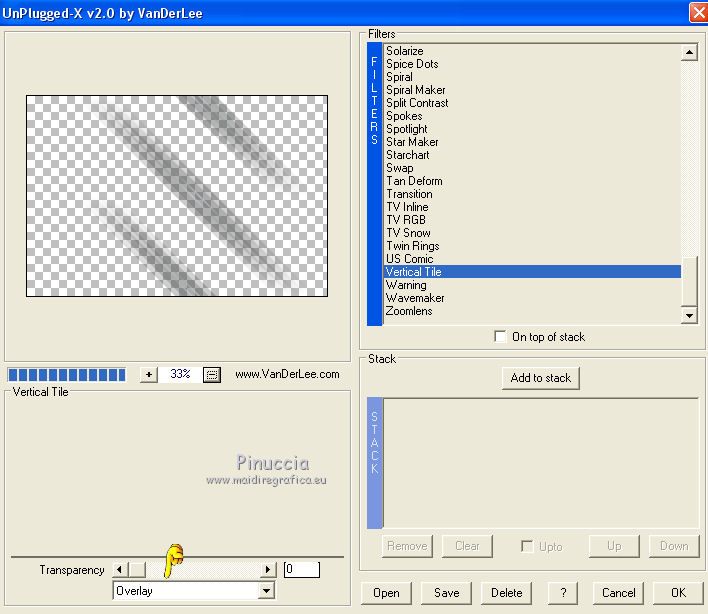Click the OK button
This screenshot has height=614, width=708.
click(678, 593)
